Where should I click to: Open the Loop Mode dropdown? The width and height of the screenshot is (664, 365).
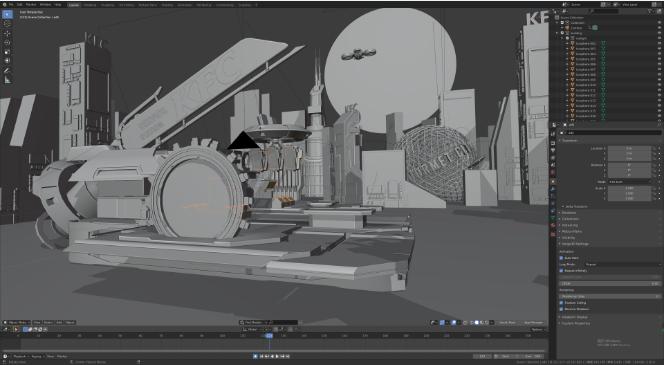point(622,264)
